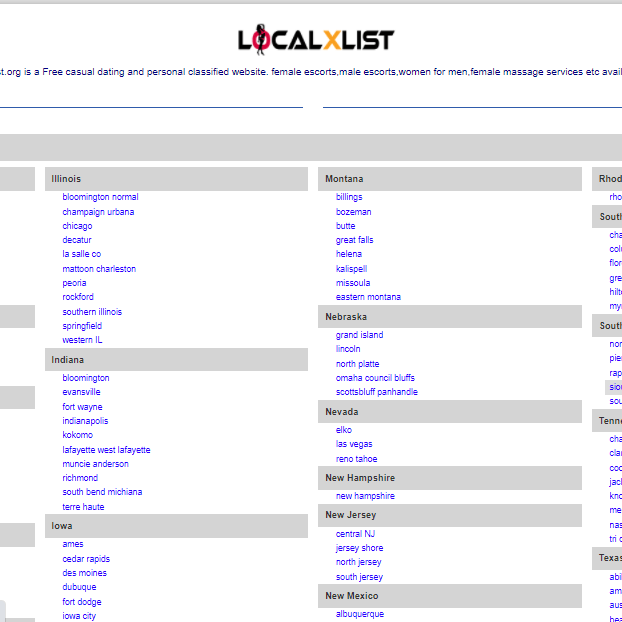The width and height of the screenshot is (622, 622).
Task: Open bloomington under Indiana
Action: (x=86, y=378)
